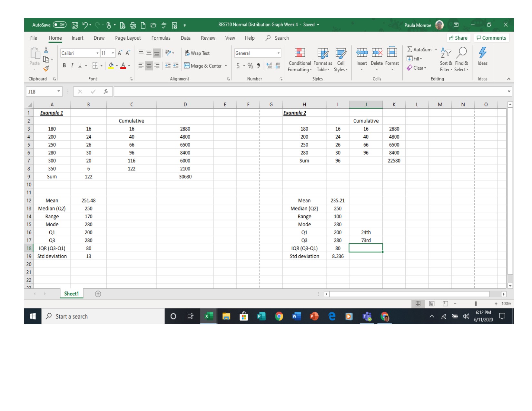Image resolution: width=532 pixels, height=411 pixels.
Task: Switch to Page Break Preview
Action: pos(445,304)
